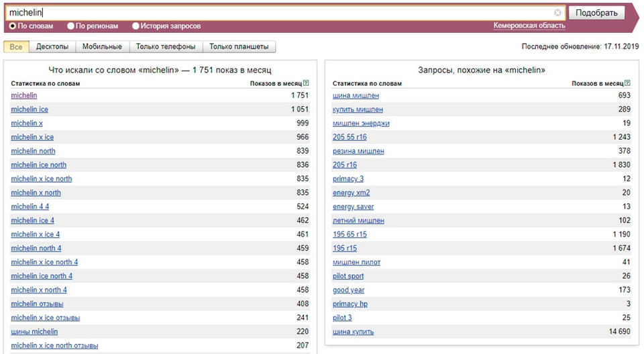
Task: Select the 'По словам' radio button
Action: click(13, 26)
